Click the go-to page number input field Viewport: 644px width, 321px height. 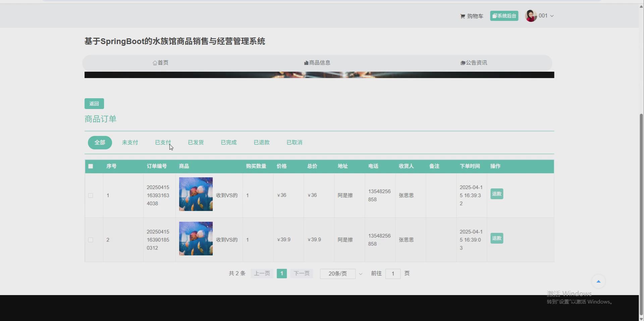pyautogui.click(x=393, y=274)
